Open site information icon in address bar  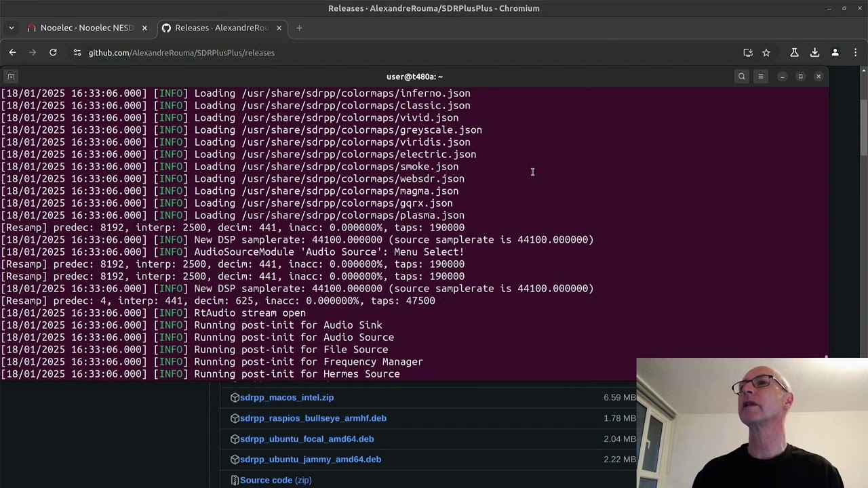(x=77, y=52)
